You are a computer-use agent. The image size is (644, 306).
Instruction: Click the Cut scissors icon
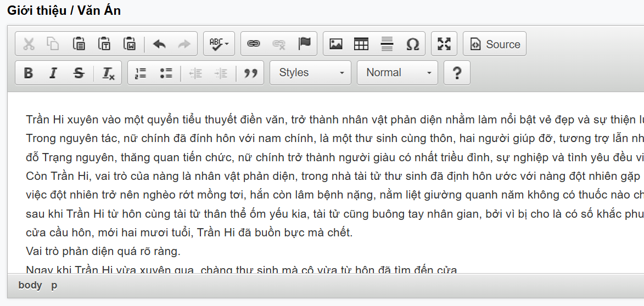pyautogui.click(x=29, y=44)
